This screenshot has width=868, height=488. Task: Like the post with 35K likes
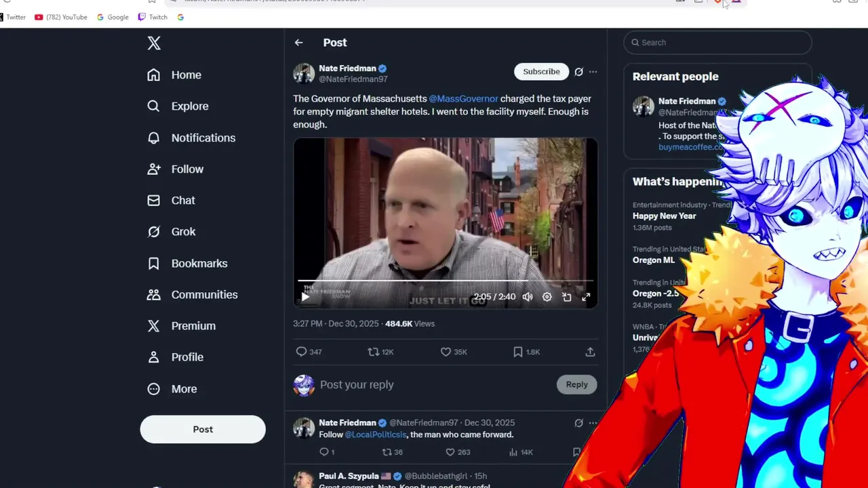pyautogui.click(x=454, y=352)
